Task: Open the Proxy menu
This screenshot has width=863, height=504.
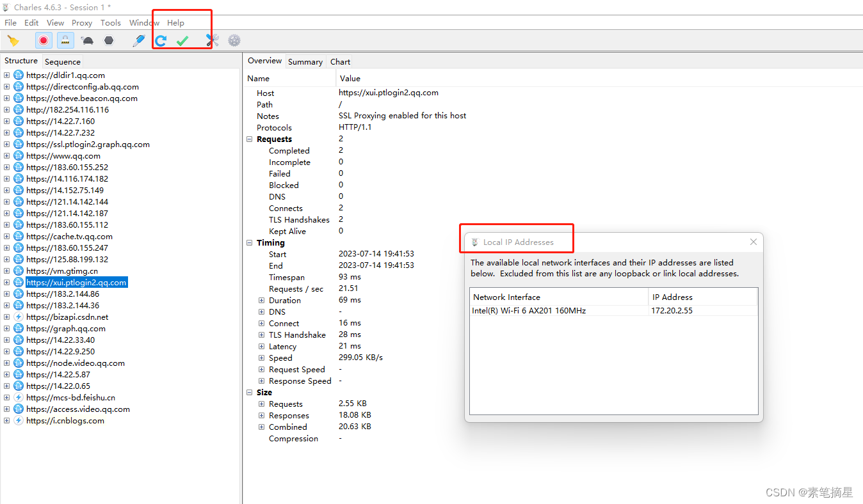Action: pos(82,22)
